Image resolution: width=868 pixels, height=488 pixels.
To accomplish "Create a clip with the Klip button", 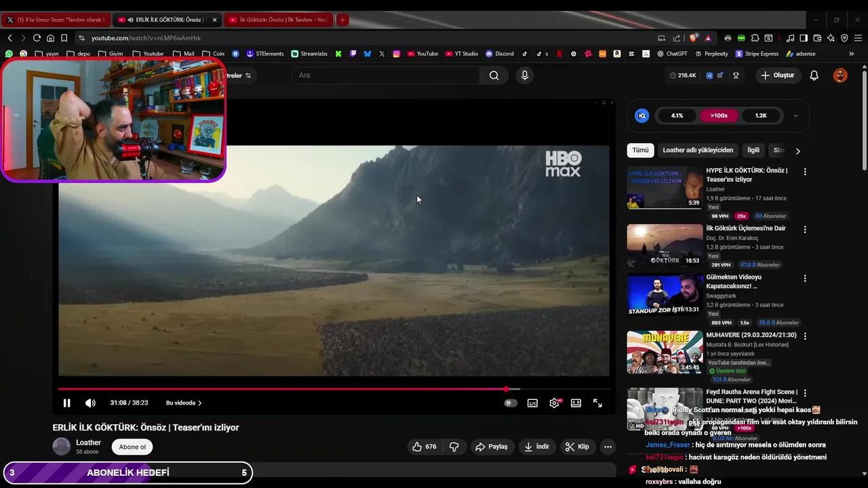I will point(577,447).
